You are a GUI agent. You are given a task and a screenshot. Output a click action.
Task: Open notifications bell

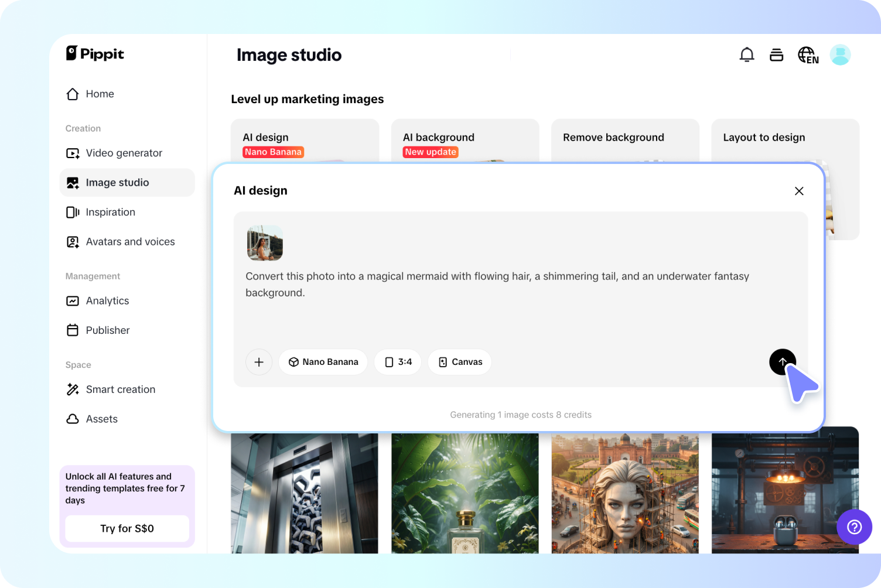pyautogui.click(x=747, y=55)
